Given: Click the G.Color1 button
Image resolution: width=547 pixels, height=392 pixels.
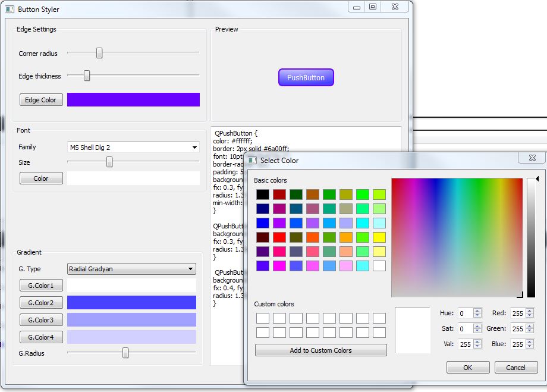Looking at the screenshot, I should [40, 285].
